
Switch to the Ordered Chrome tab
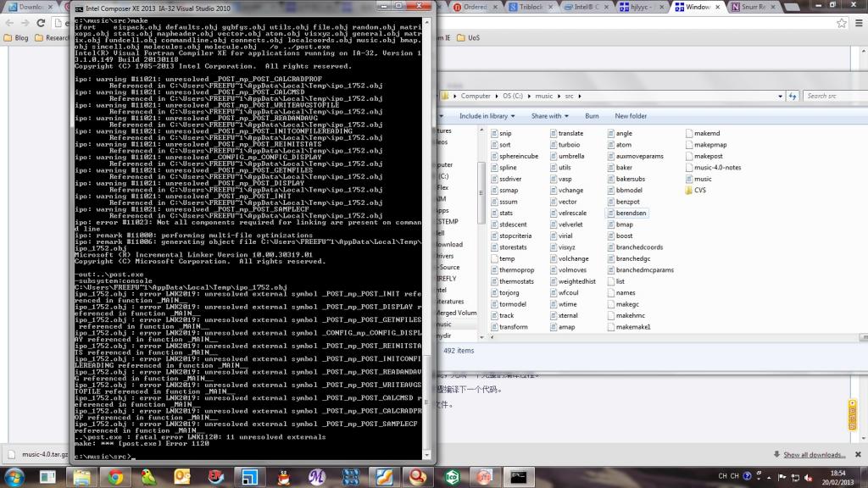475,7
